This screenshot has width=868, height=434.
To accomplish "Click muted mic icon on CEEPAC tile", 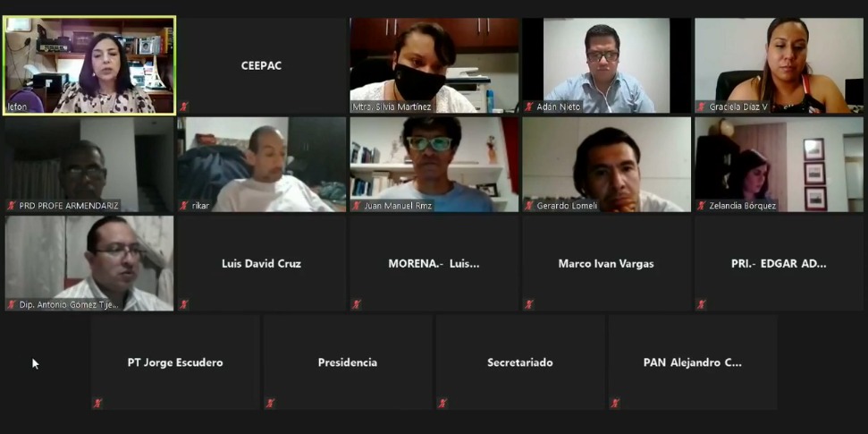I will (184, 107).
